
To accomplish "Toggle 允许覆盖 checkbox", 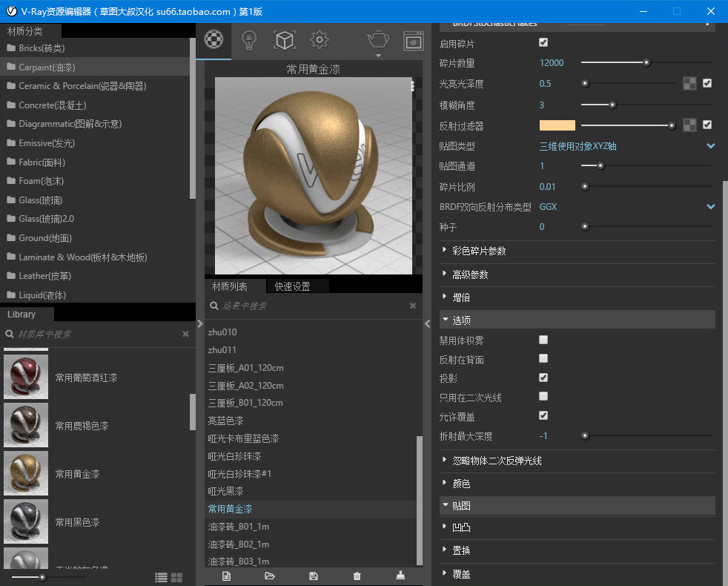I will [x=543, y=415].
